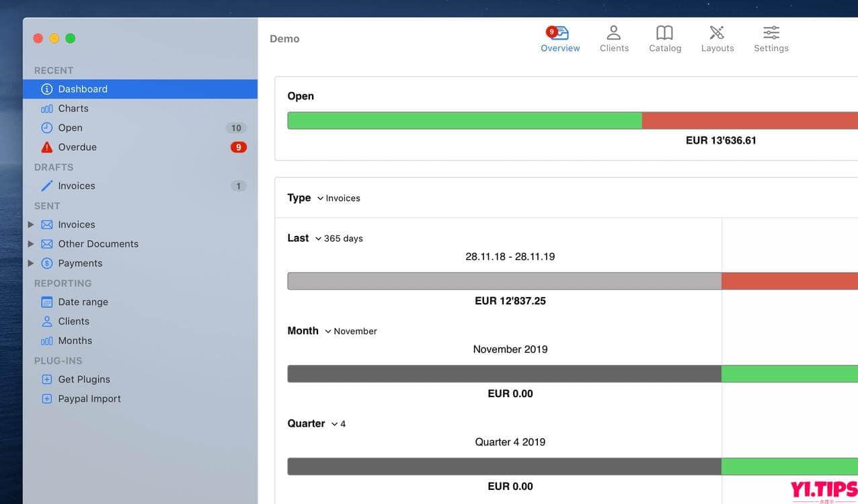Select Dashboard under Recent
The height and width of the screenshot is (504, 858).
(83, 88)
